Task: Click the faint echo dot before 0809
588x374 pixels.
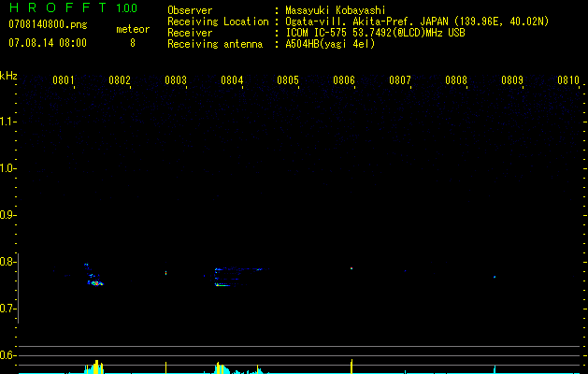Action: point(495,277)
